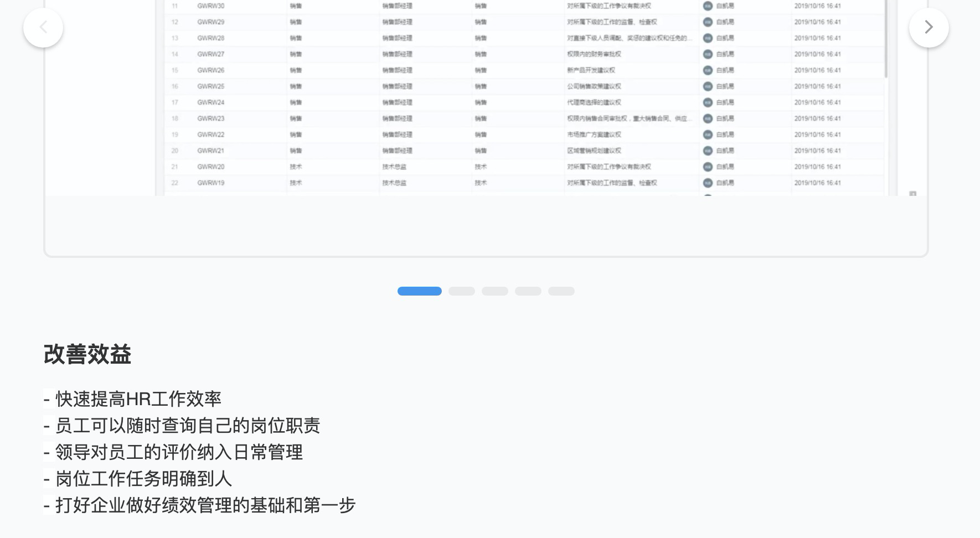Select the GWRW27 code cell
This screenshot has width=980, height=538.
[211, 54]
